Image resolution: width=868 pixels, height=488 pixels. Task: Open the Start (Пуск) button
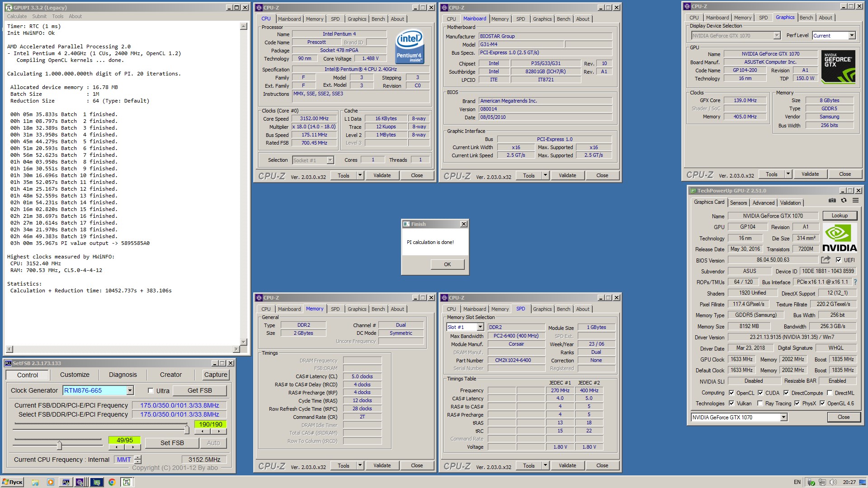13,482
